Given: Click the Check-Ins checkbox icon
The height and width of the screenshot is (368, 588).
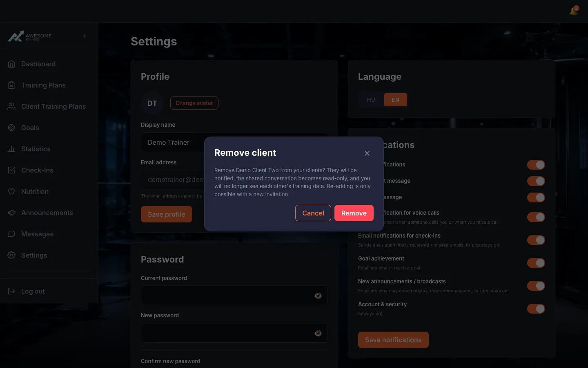Looking at the screenshot, I should point(11,170).
